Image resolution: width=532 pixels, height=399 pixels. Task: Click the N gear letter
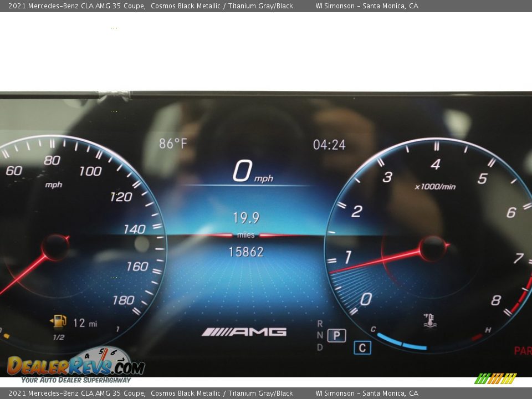[x=320, y=335]
